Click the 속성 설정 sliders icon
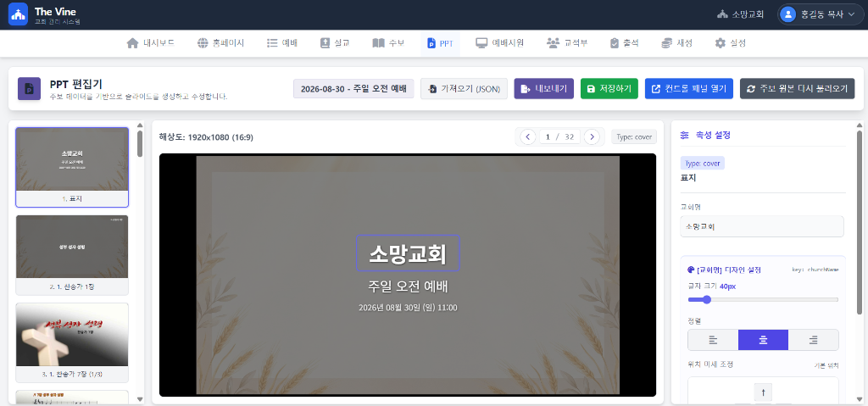Image resolution: width=868 pixels, height=406 pixels. (x=685, y=135)
